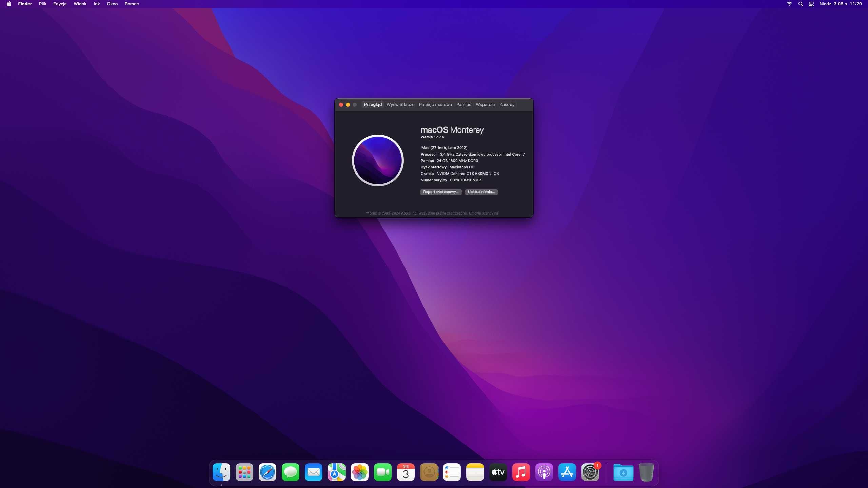Open the Pomoc menu
The height and width of the screenshot is (488, 868).
[x=132, y=4]
